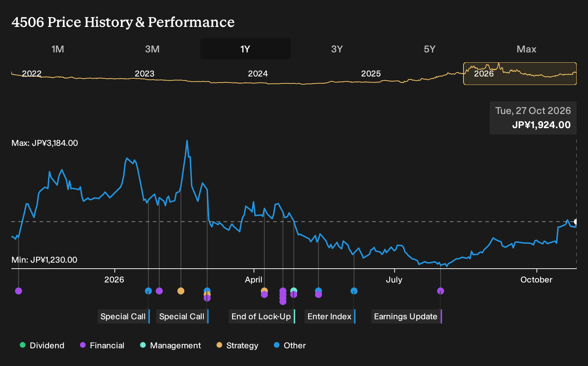
Task: Click blue marker linked to first Special Call
Action: [x=148, y=291]
